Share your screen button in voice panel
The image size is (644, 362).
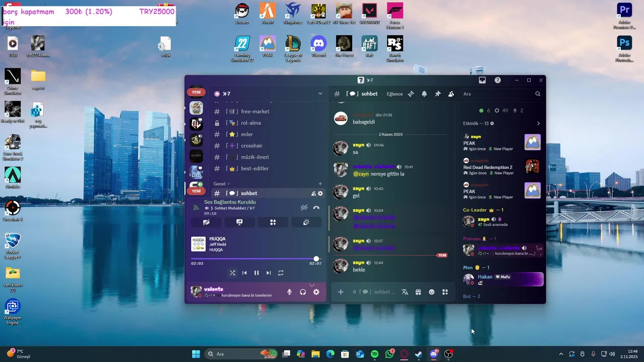tap(239, 222)
